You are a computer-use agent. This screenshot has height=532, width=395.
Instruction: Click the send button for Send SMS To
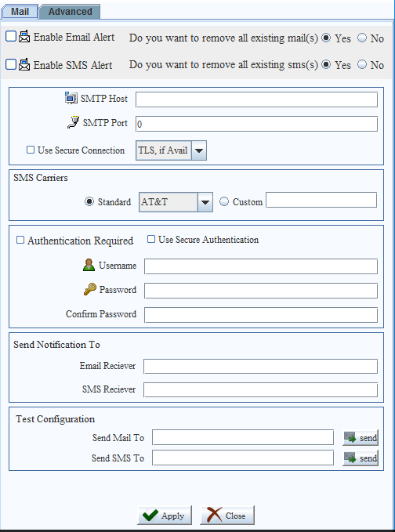pyautogui.click(x=360, y=458)
